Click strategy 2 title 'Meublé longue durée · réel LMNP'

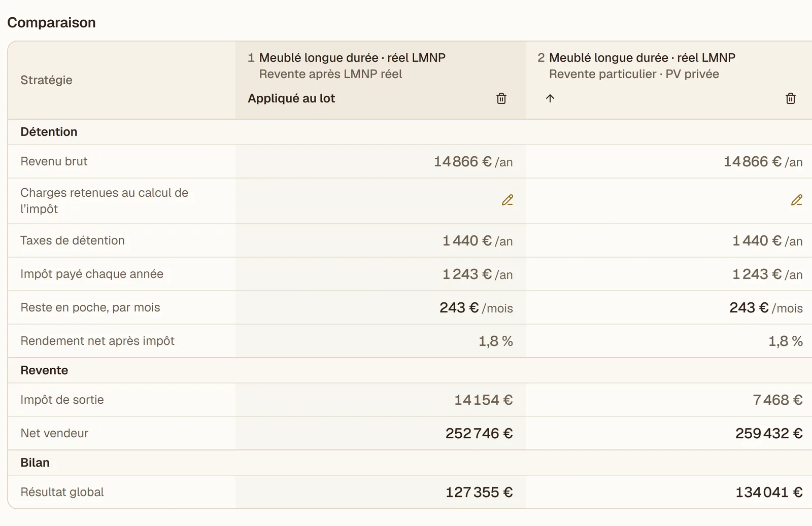(642, 58)
